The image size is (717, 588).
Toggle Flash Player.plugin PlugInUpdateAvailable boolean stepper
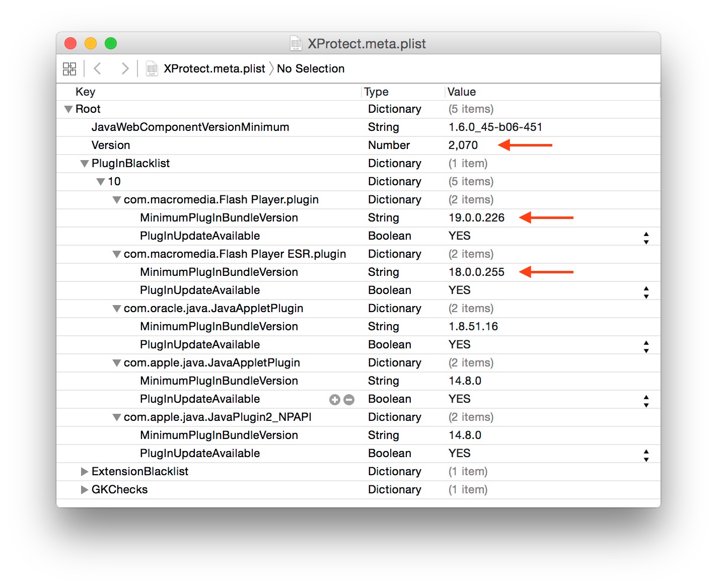click(646, 236)
